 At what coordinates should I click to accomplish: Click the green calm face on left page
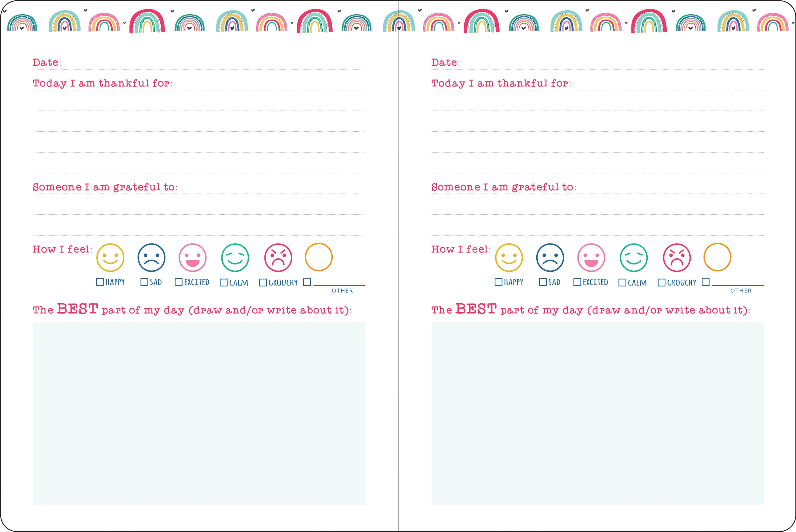(x=235, y=258)
